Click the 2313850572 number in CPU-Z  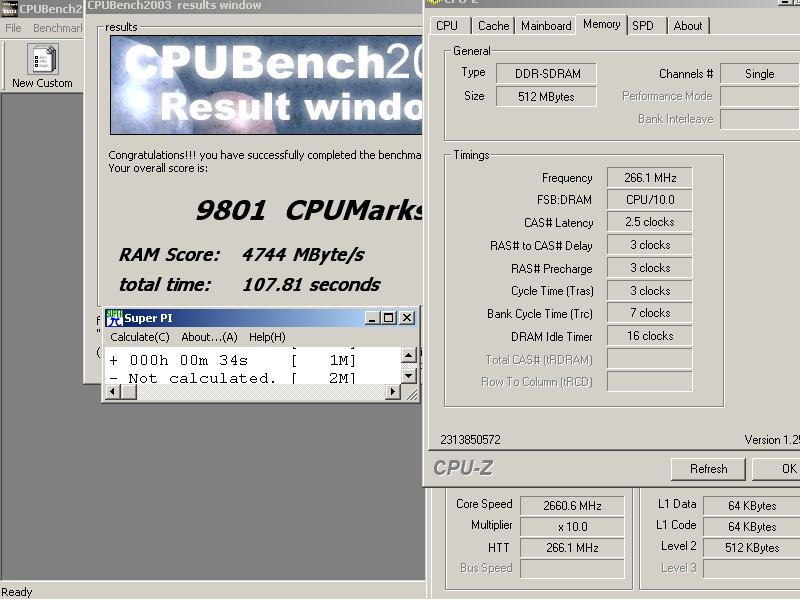pyautogui.click(x=470, y=439)
